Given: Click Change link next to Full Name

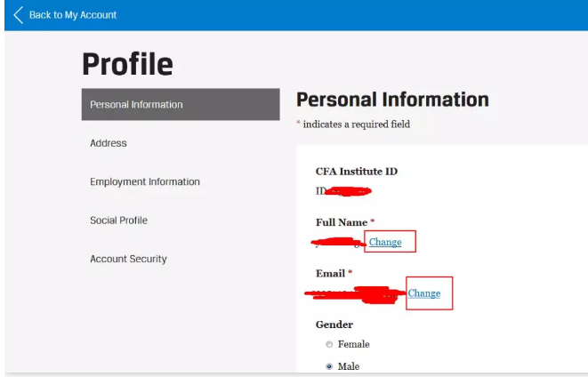Looking at the screenshot, I should [x=385, y=242].
